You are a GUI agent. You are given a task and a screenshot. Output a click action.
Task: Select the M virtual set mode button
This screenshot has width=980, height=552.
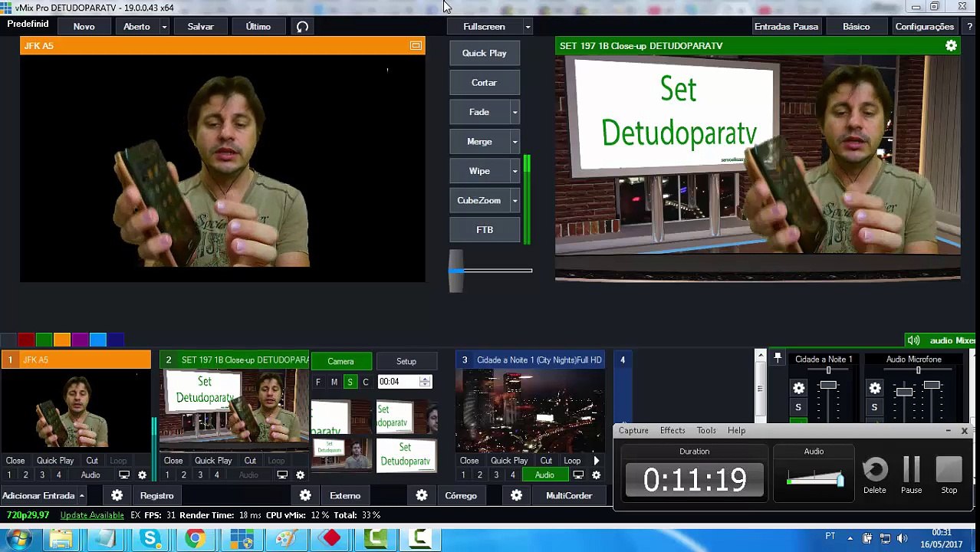click(x=334, y=382)
